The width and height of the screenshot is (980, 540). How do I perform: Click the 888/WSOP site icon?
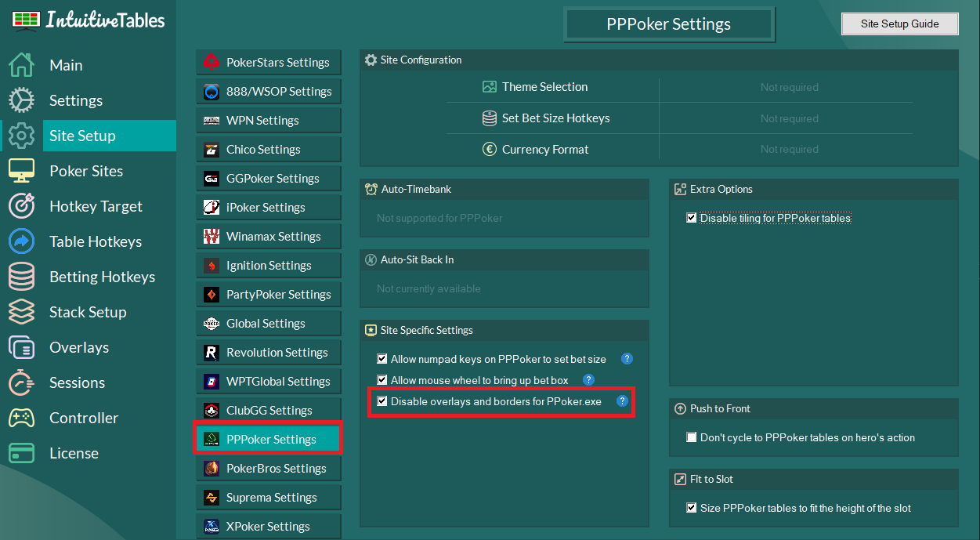pyautogui.click(x=212, y=92)
